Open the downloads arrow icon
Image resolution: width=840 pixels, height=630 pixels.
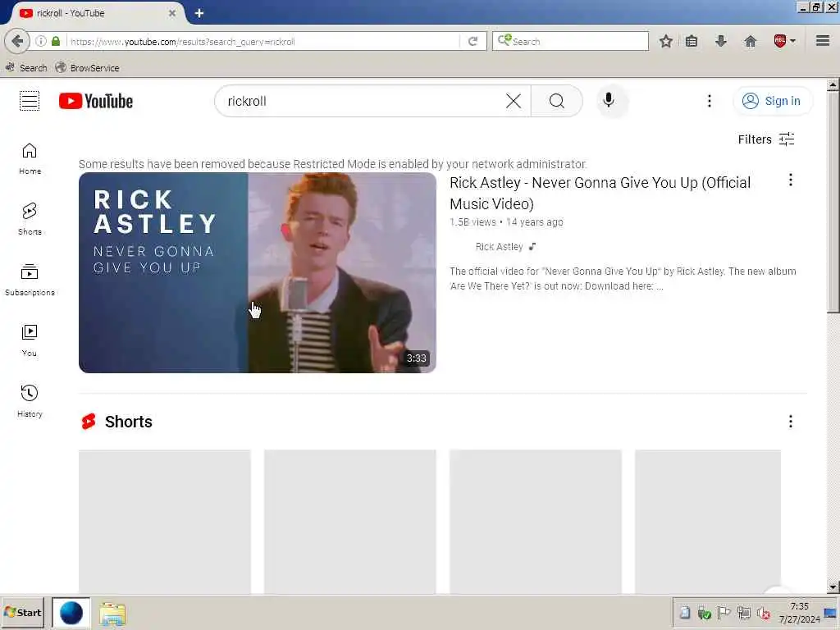(721, 41)
